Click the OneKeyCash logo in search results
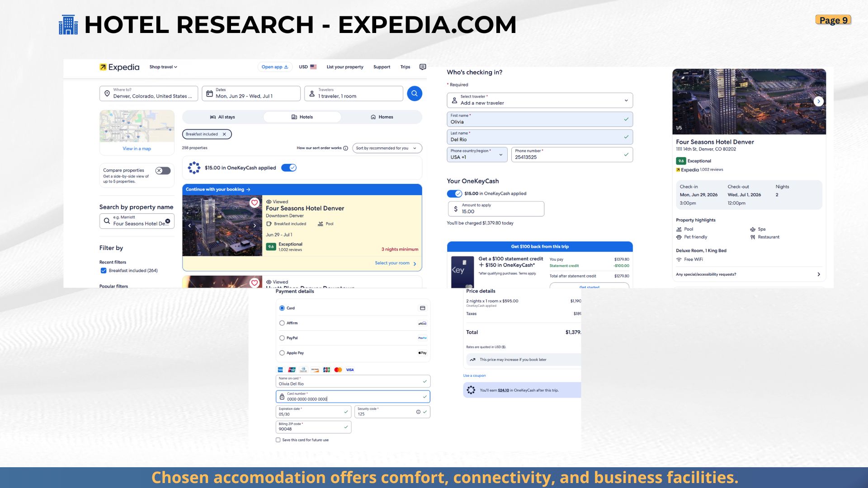 coord(194,168)
